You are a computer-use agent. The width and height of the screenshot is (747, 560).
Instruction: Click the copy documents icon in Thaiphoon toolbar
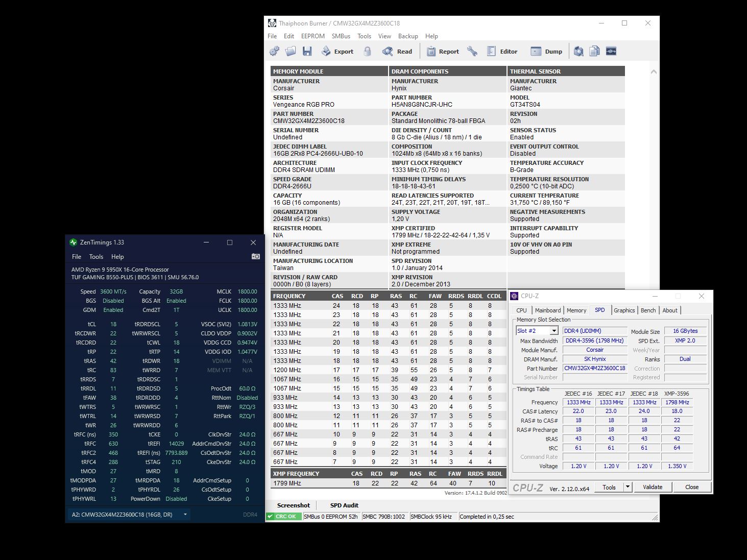[595, 51]
